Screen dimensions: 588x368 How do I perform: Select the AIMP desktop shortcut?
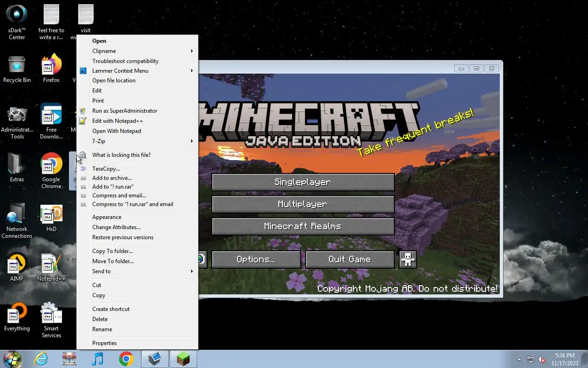17,268
